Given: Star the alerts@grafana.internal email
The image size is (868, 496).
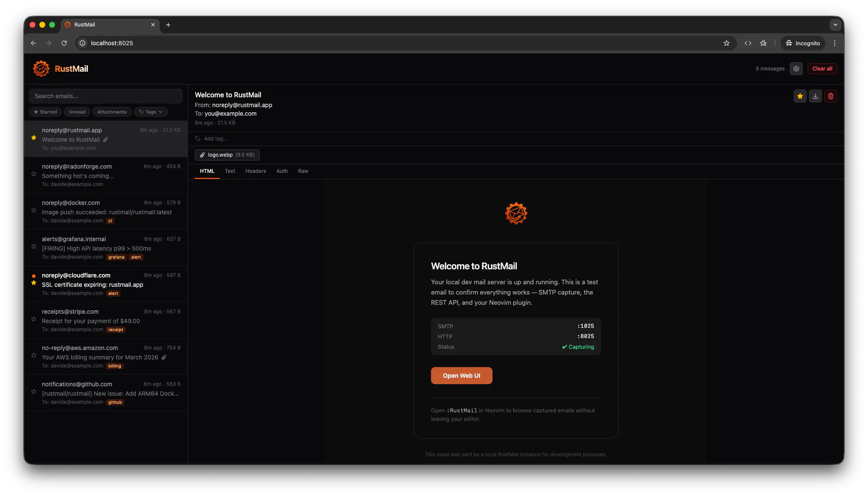Looking at the screenshot, I should (x=34, y=246).
